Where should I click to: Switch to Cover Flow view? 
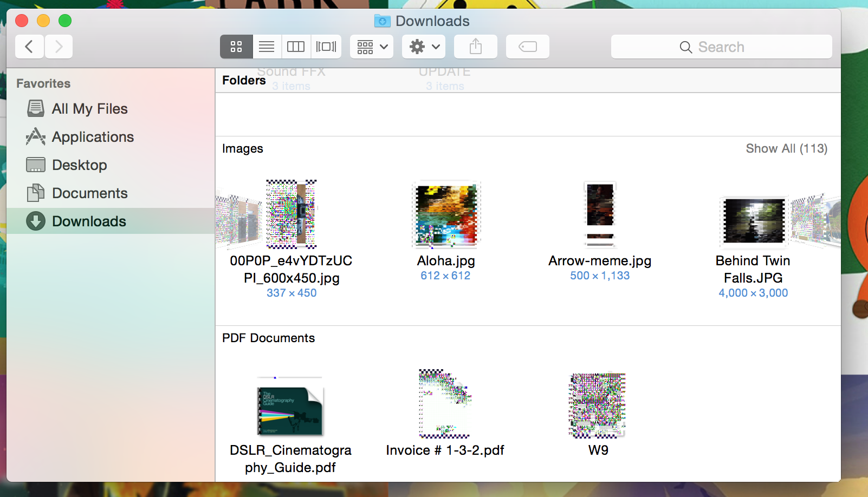point(326,47)
